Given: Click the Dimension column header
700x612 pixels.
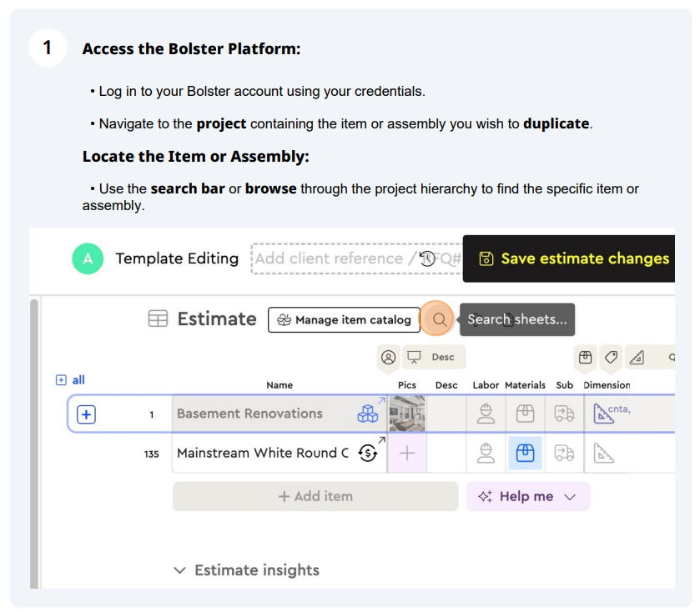Looking at the screenshot, I should 607,385.
